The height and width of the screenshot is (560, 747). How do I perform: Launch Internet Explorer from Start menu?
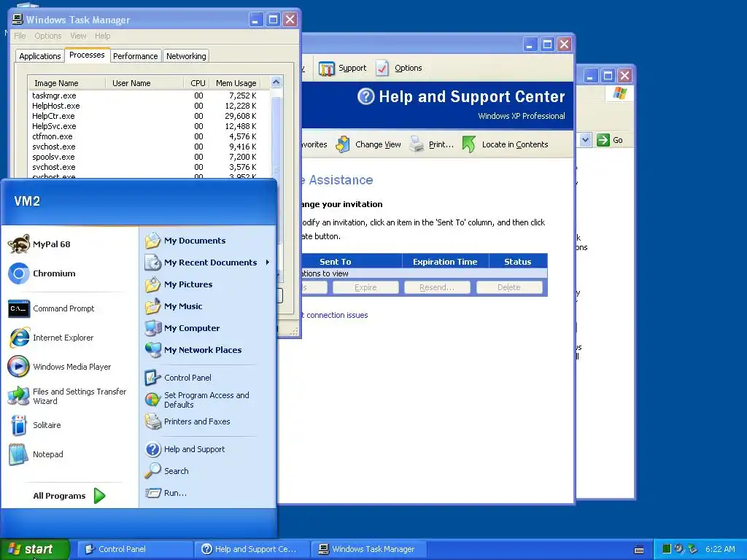pyautogui.click(x=51, y=338)
